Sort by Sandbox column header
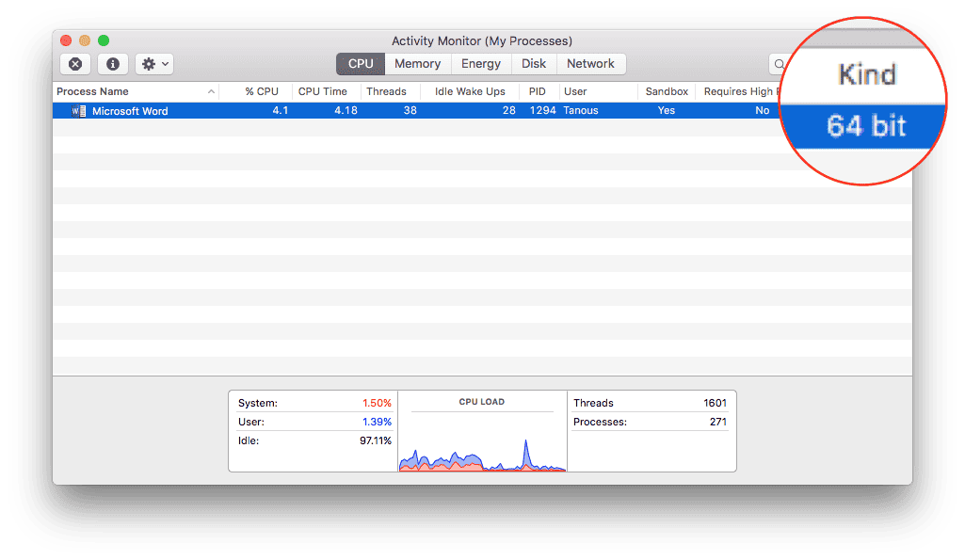The image size is (965, 560). (x=667, y=91)
